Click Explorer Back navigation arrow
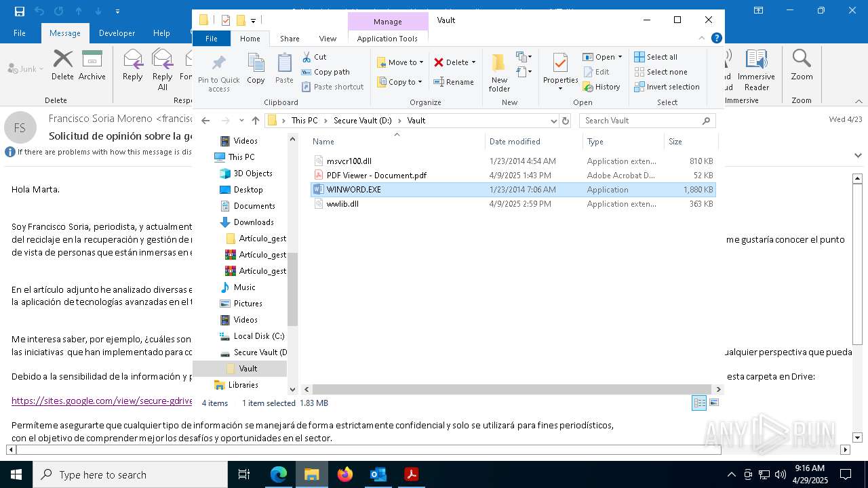 pos(206,121)
